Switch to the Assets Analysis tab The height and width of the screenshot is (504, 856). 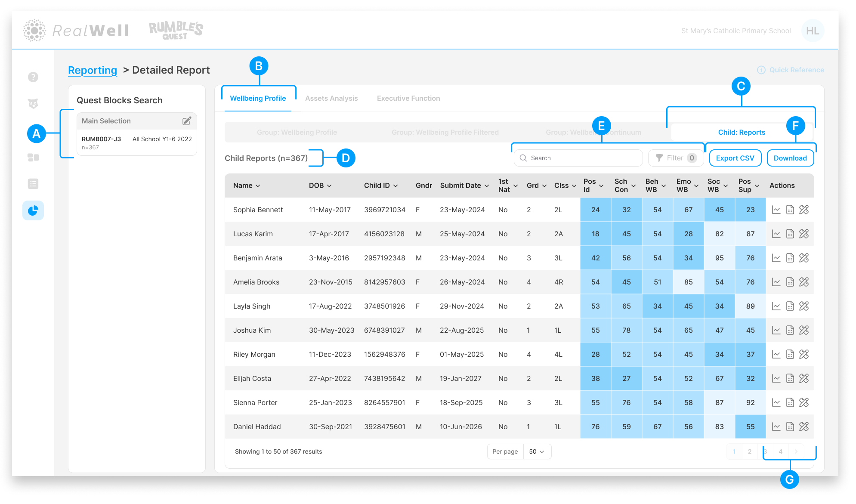(331, 98)
